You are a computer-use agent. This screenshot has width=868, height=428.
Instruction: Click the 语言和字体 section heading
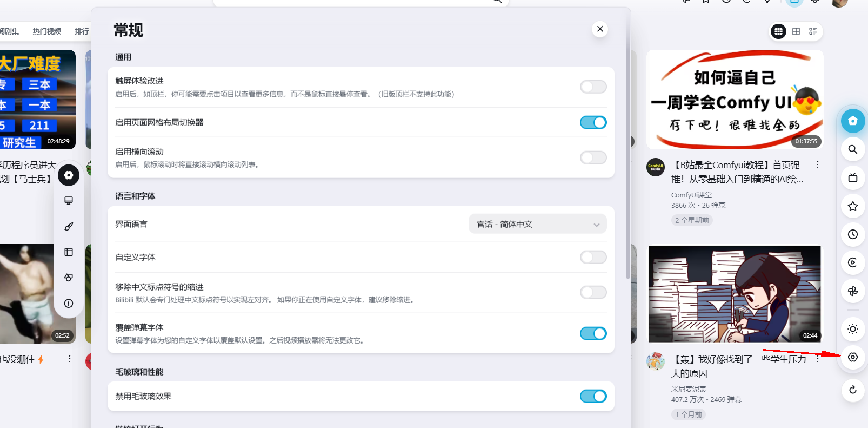pos(135,196)
